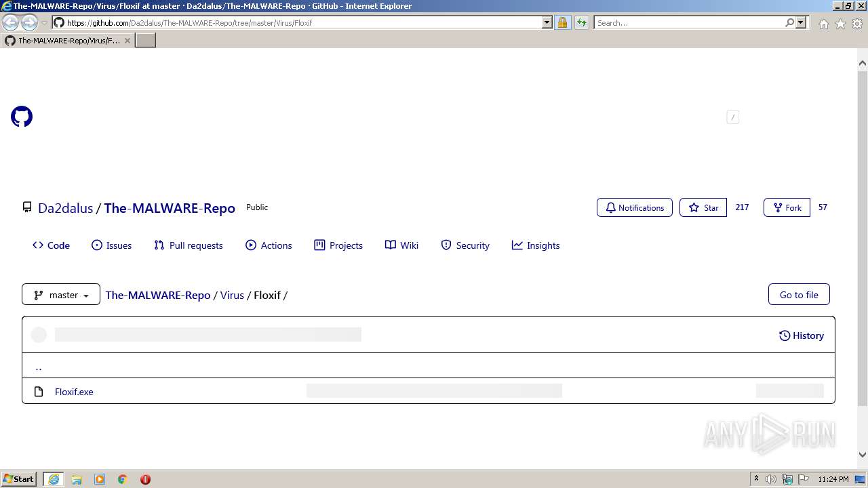Screen dimensions: 868x488
Task: Open recent pages dropdown beside Forward button
Action: pyautogui.click(x=45, y=23)
